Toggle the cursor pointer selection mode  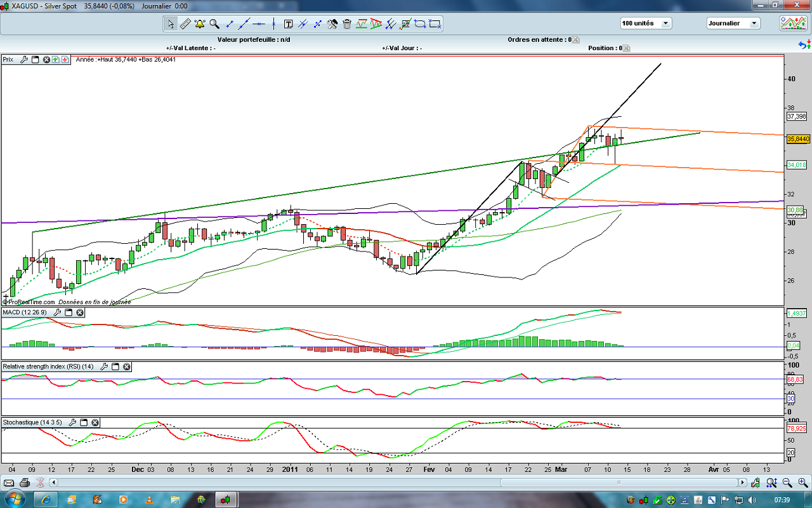coord(170,24)
